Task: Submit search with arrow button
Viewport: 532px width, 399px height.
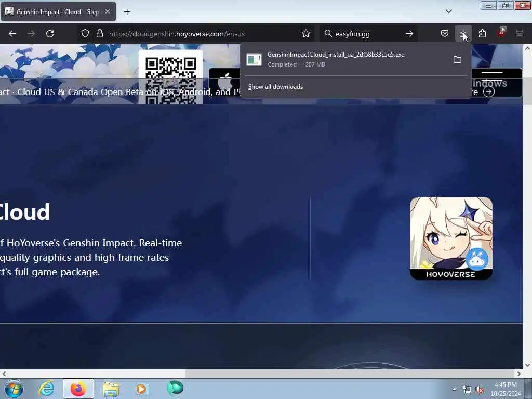Action: coord(409,34)
